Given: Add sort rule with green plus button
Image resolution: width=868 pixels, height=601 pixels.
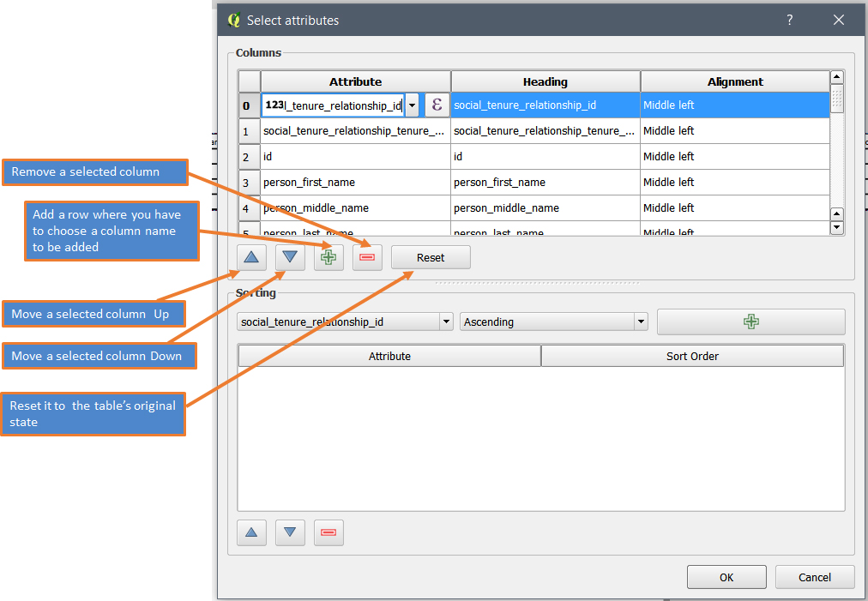Looking at the screenshot, I should 750,322.
